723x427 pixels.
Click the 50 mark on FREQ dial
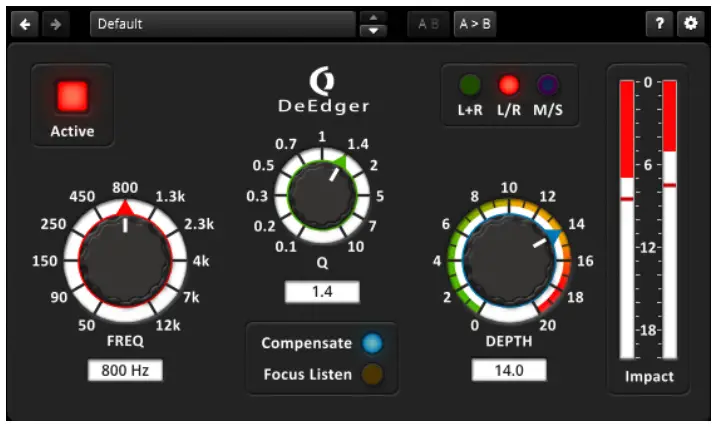[86, 326]
